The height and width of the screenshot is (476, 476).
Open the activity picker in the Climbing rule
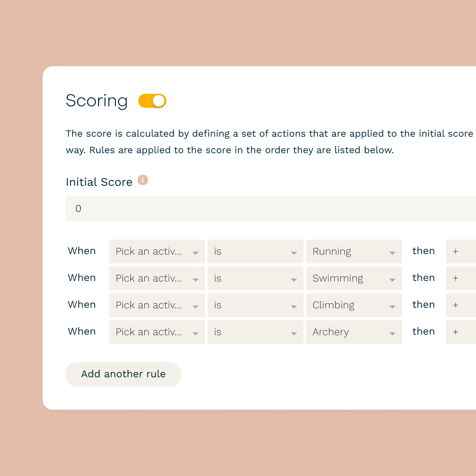[157, 305]
